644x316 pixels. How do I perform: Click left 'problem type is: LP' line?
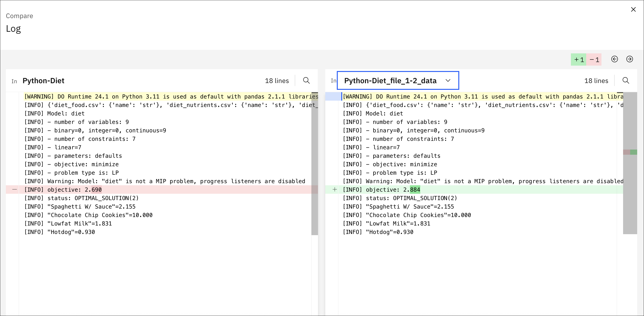[71, 173]
